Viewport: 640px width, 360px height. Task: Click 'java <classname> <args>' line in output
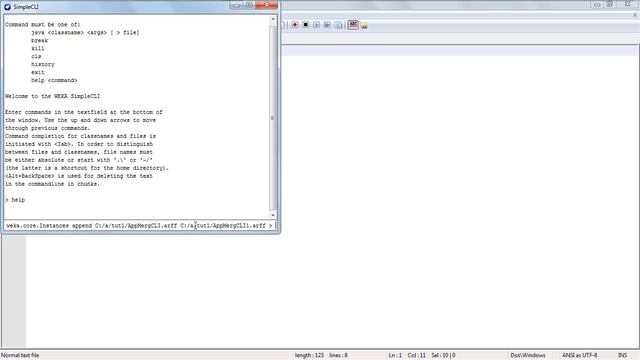(x=85, y=33)
